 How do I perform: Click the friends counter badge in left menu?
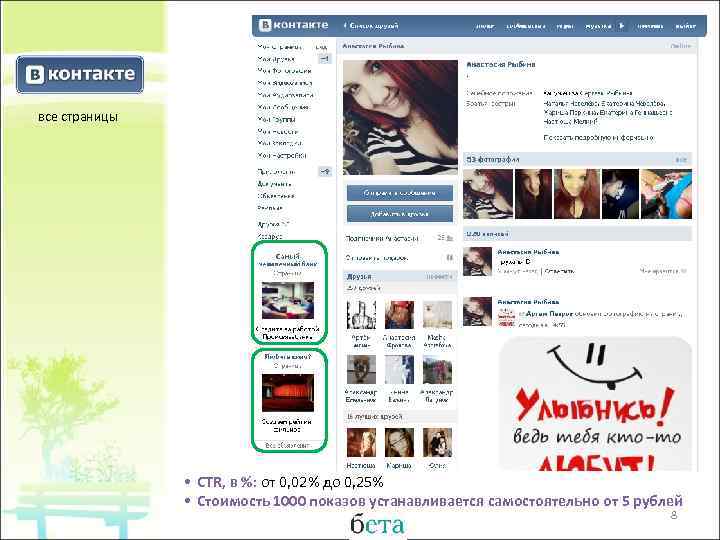pyautogui.click(x=325, y=59)
